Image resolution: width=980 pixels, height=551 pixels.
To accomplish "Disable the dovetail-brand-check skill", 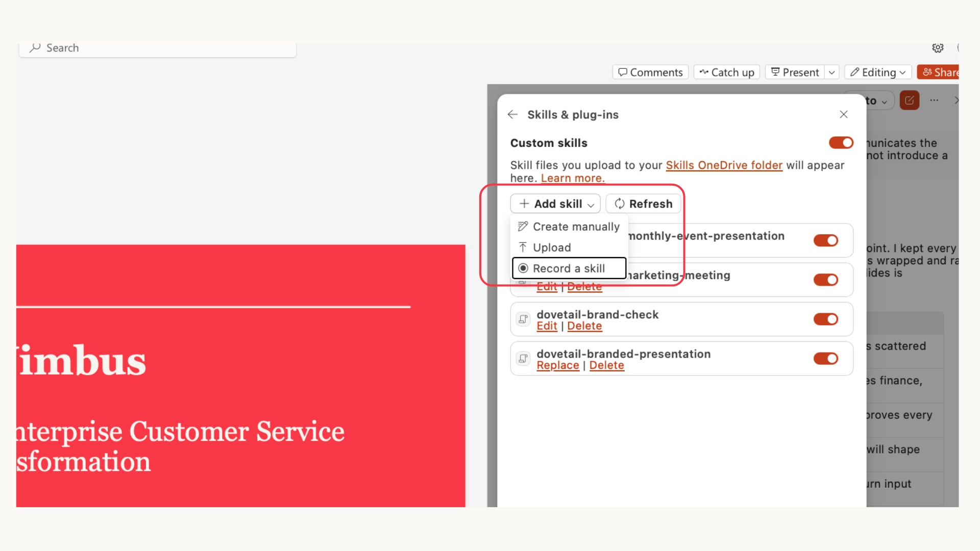I will (826, 319).
